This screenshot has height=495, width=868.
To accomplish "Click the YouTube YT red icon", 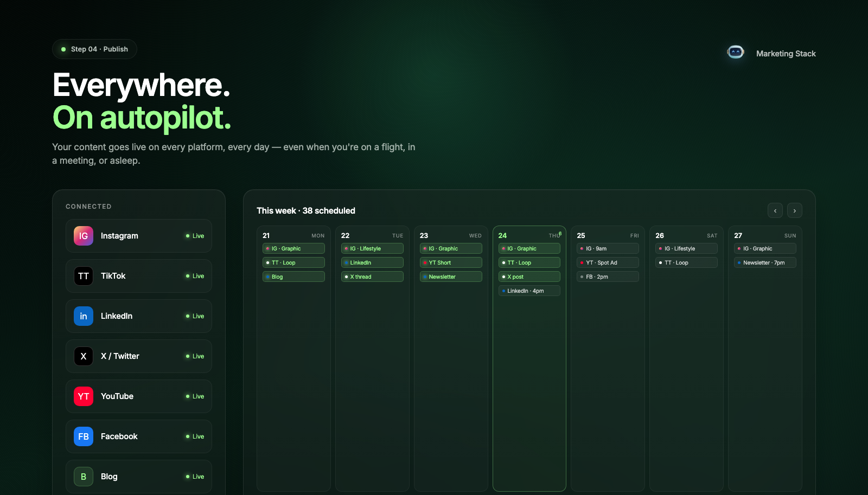I will tap(84, 396).
